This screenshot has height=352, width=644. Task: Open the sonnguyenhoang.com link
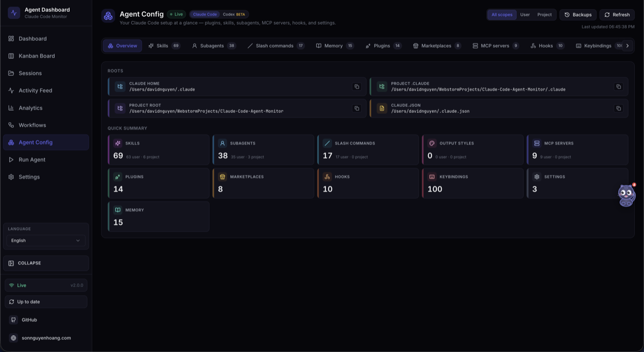pos(46,338)
